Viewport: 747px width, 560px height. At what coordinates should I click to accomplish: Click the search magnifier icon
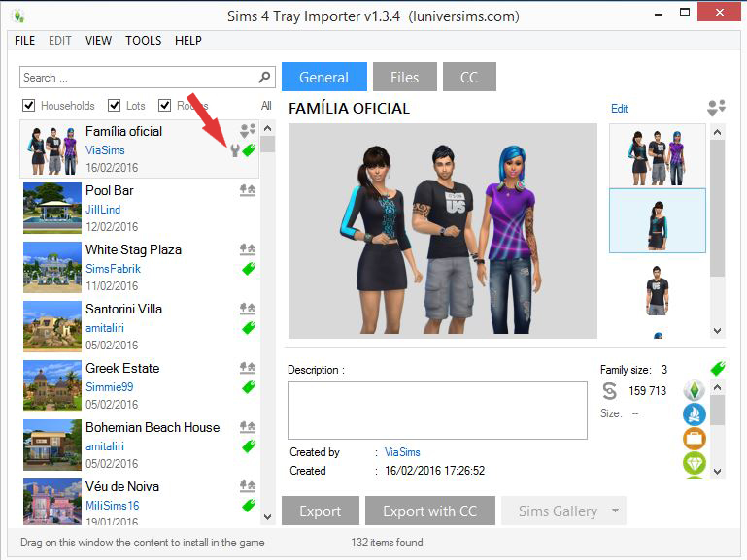point(264,77)
